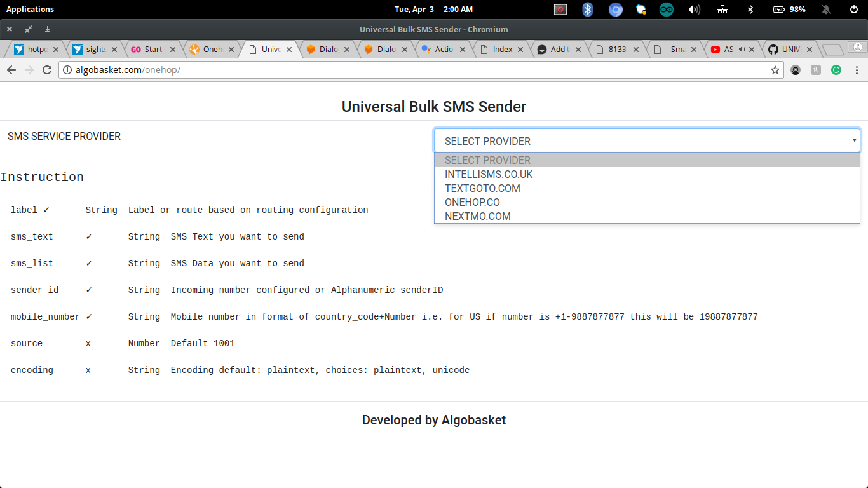This screenshot has width=868, height=488.
Task: Click the clock showing Tue, Apr 3 2:00 AM
Action: (x=433, y=10)
